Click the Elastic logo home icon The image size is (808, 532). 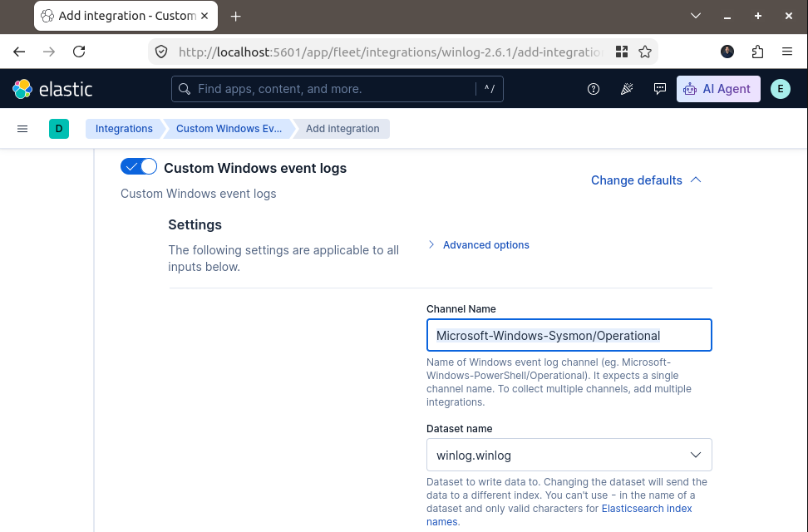tap(22, 89)
